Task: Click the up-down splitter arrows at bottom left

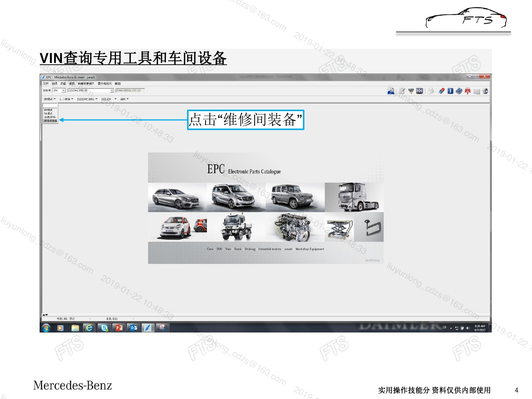Action: pyautogui.click(x=45, y=315)
